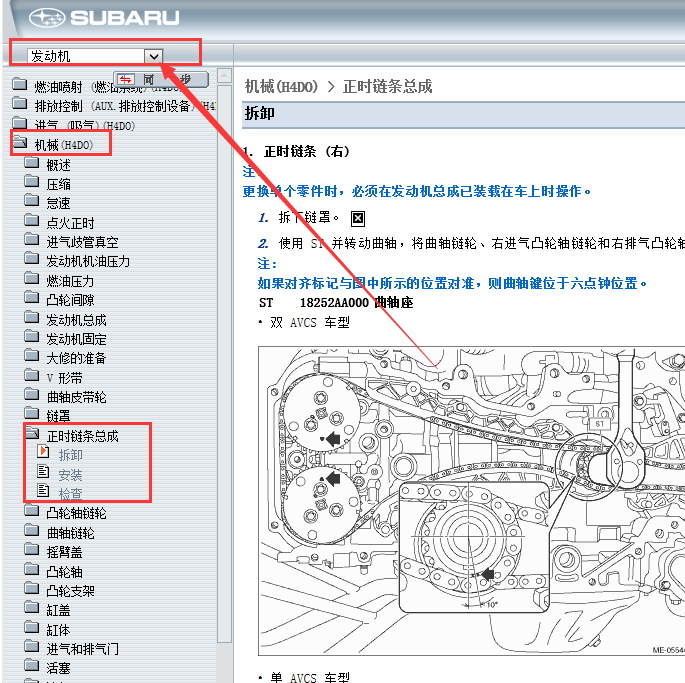Viewport: 685px width, 683px height.
Task: Open the 发动机固定 folder icon
Action: pos(31,336)
